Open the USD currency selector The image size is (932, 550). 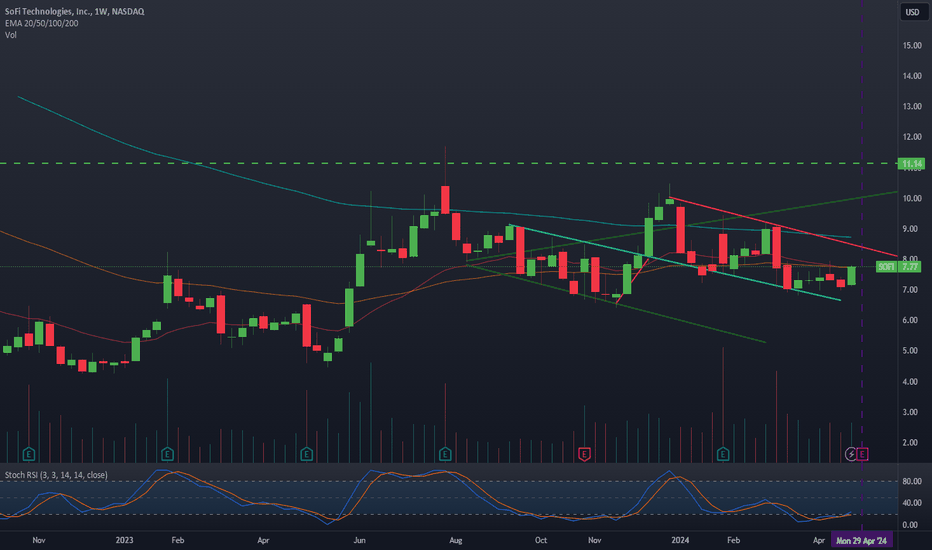pyautogui.click(x=912, y=12)
